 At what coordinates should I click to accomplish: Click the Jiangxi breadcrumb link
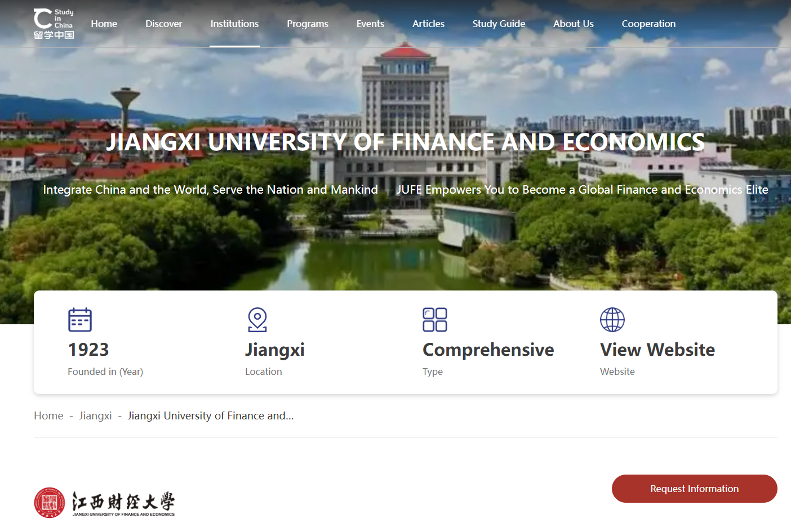point(95,415)
